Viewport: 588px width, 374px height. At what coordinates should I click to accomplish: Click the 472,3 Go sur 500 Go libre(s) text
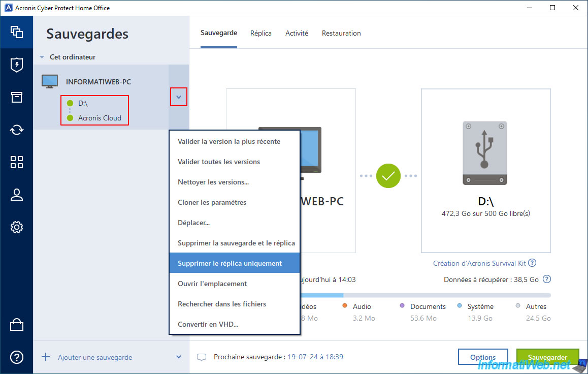click(x=485, y=213)
